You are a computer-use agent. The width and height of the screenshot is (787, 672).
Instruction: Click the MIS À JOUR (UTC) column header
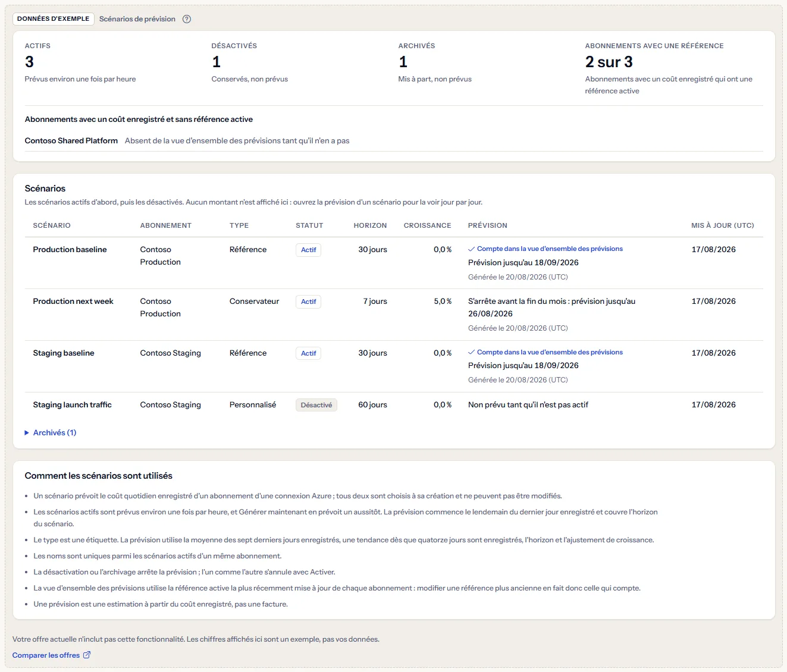[x=723, y=225]
